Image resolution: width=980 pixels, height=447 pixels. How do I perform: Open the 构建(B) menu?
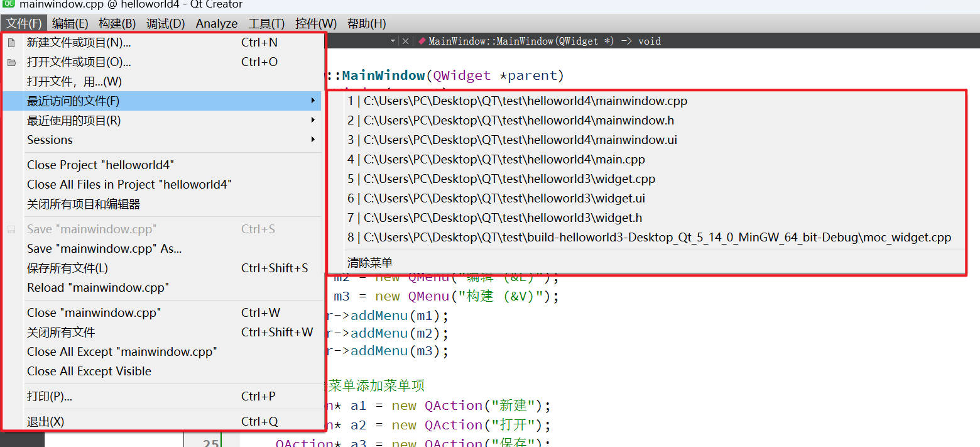point(117,23)
